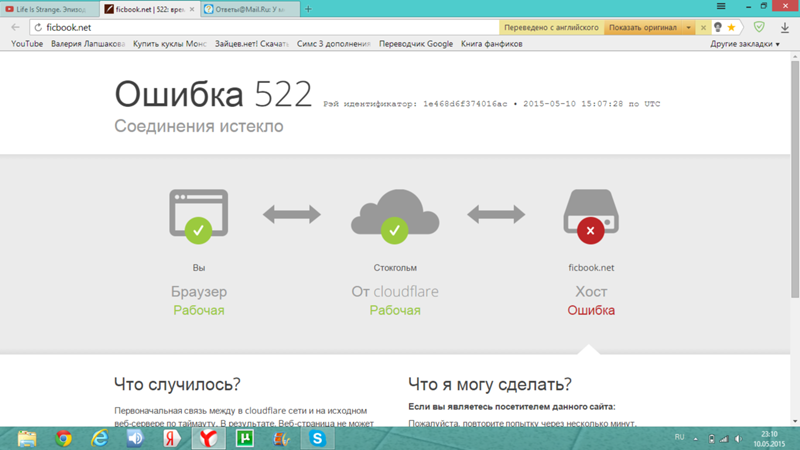Open the browser hamburger menu
The height and width of the screenshot is (450, 800).
[721, 6]
